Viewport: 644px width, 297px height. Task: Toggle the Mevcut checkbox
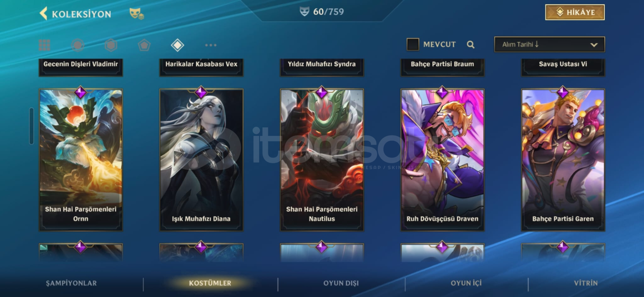click(413, 44)
